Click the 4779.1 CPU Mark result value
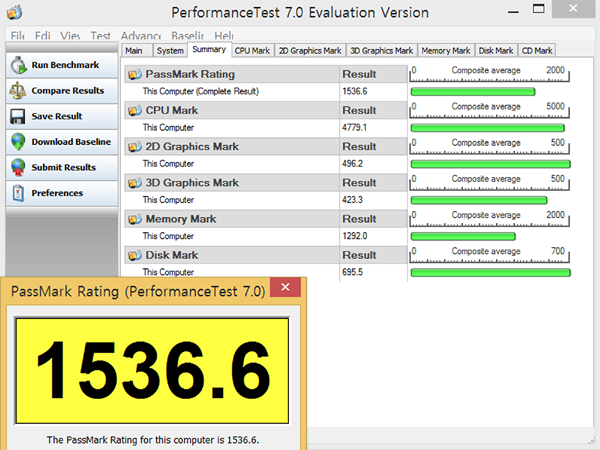This screenshot has height=450, width=600. click(x=354, y=127)
